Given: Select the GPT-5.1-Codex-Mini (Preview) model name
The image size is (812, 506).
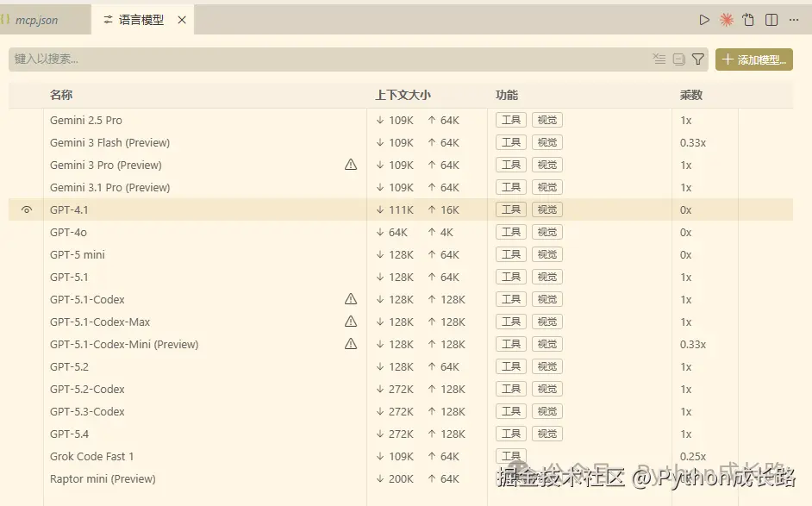Looking at the screenshot, I should tap(124, 345).
